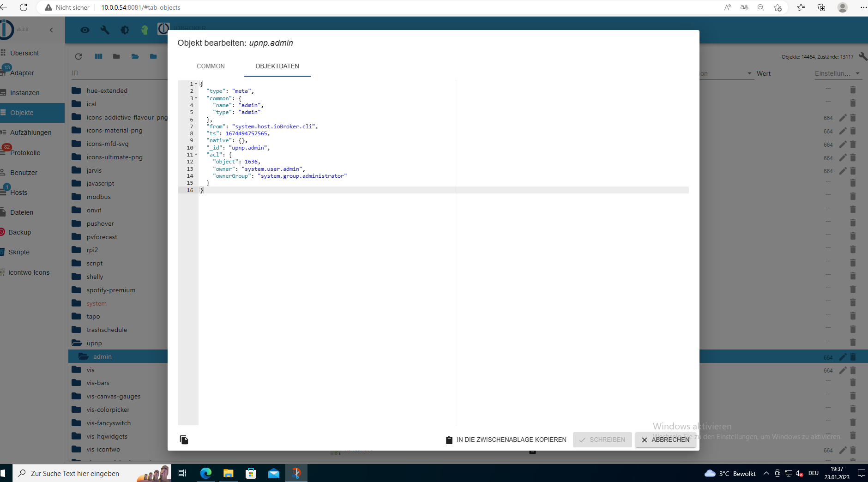Click the eye icon in the top toolbar
This screenshot has width=868, height=482.
click(x=85, y=30)
